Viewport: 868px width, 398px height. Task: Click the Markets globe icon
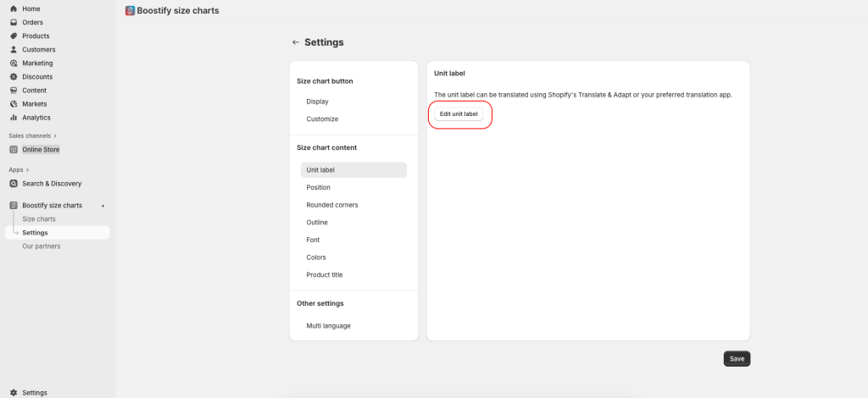pos(14,104)
